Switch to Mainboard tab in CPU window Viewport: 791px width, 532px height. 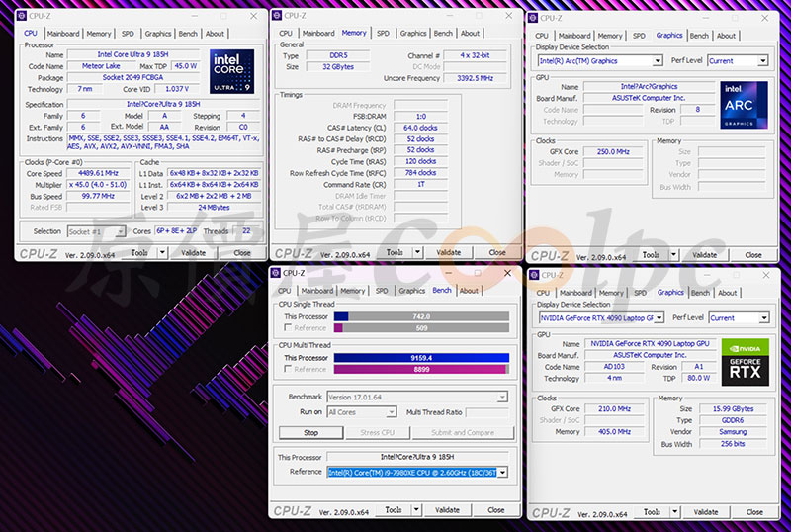pyautogui.click(x=63, y=34)
